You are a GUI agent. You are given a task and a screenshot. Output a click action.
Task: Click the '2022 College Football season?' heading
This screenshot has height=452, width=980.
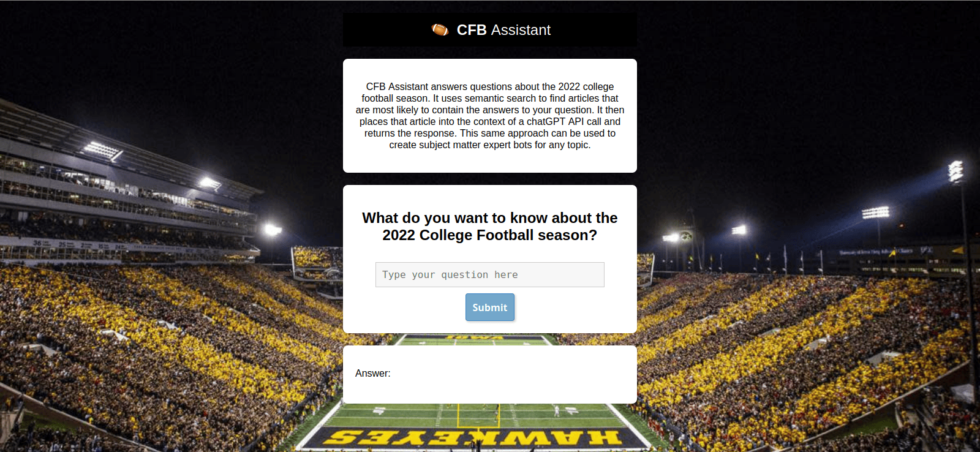(489, 235)
